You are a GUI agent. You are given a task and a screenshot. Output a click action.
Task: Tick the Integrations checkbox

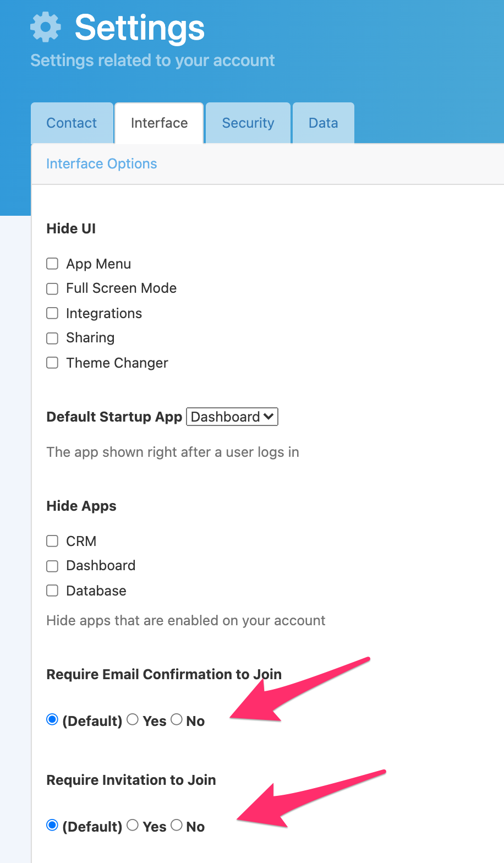click(x=52, y=313)
